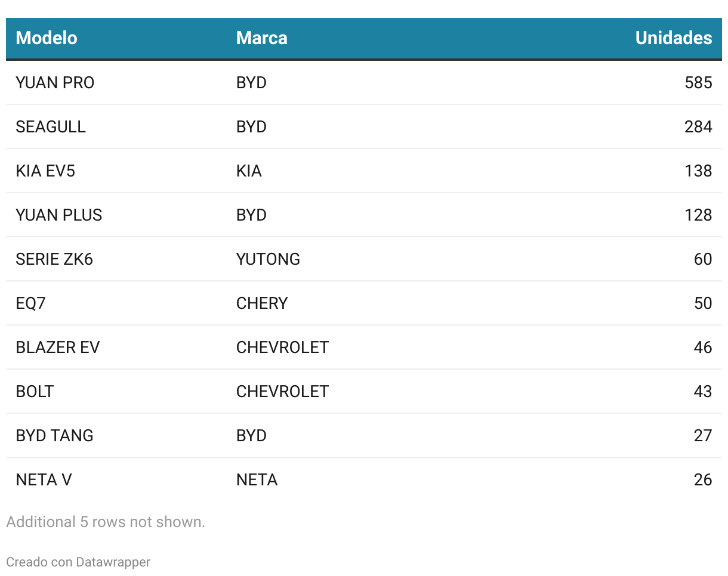Image resolution: width=728 pixels, height=576 pixels.
Task: Select the SEAGULL model cell
Action: (51, 127)
